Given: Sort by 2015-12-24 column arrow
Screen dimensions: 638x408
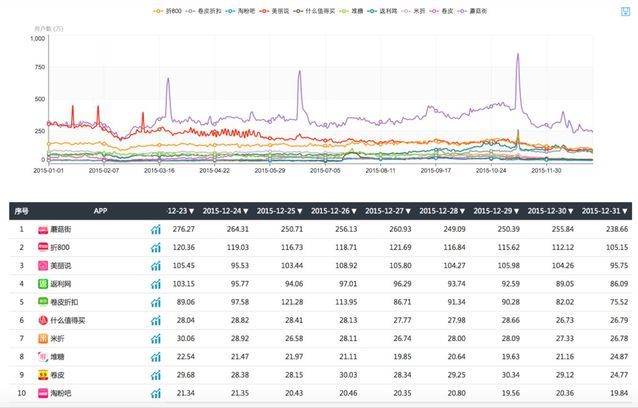Looking at the screenshot, I should (246, 211).
